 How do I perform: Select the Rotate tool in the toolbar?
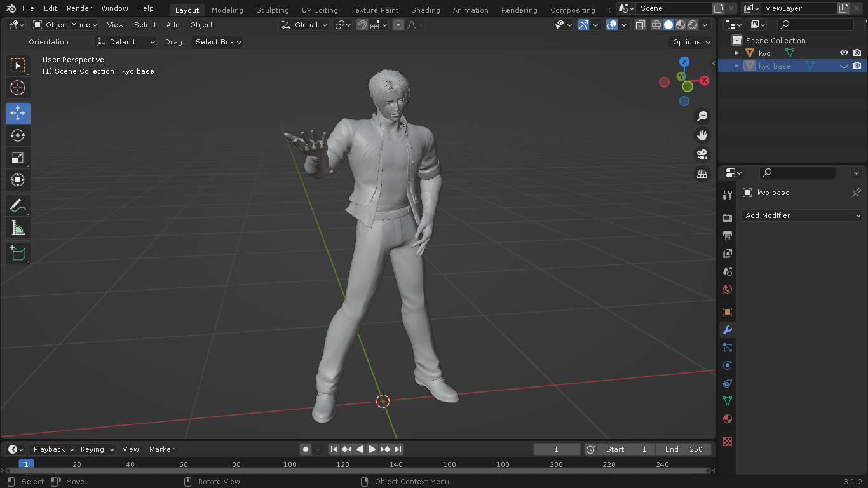(18, 135)
